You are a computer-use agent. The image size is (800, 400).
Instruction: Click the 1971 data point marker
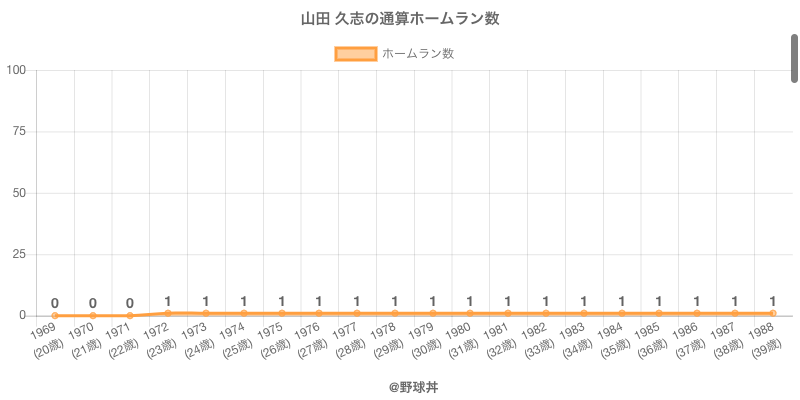[130, 316]
